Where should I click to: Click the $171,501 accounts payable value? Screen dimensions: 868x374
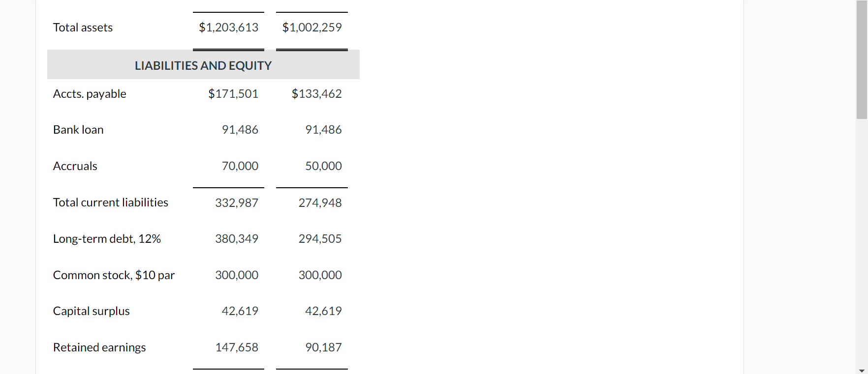click(233, 94)
